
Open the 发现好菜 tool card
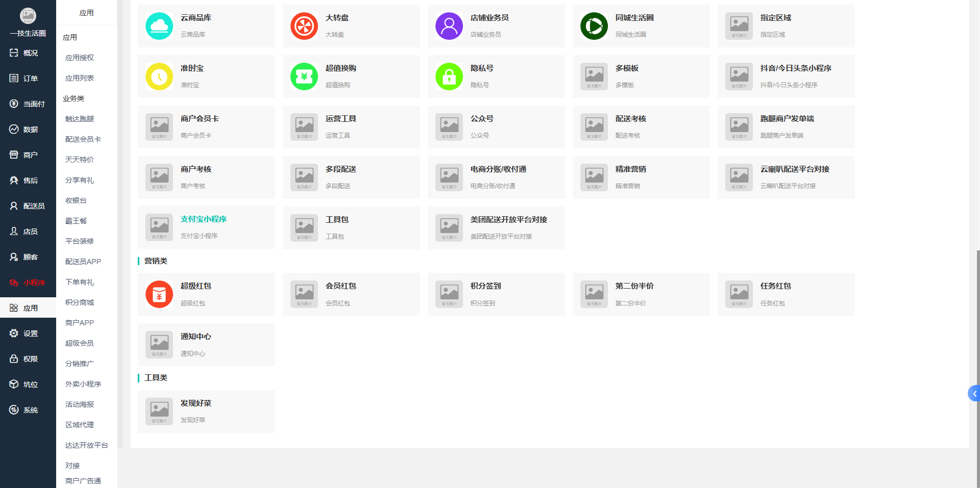click(206, 412)
